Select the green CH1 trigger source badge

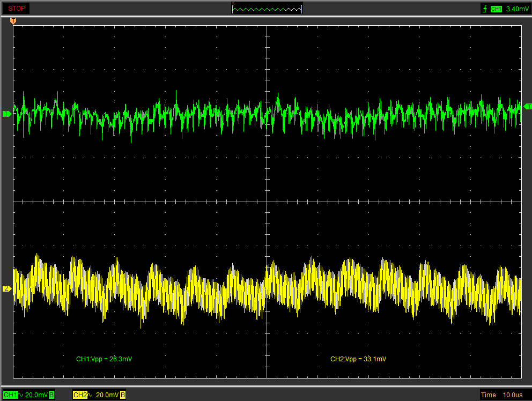(x=496, y=9)
